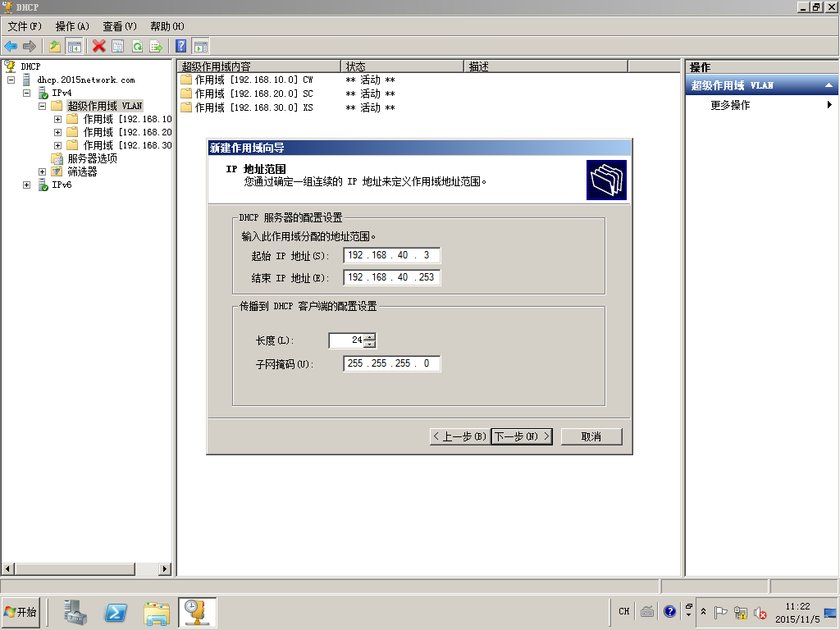The image size is (840, 630).
Task: Open PowerShell from taskbar
Action: pos(116,612)
